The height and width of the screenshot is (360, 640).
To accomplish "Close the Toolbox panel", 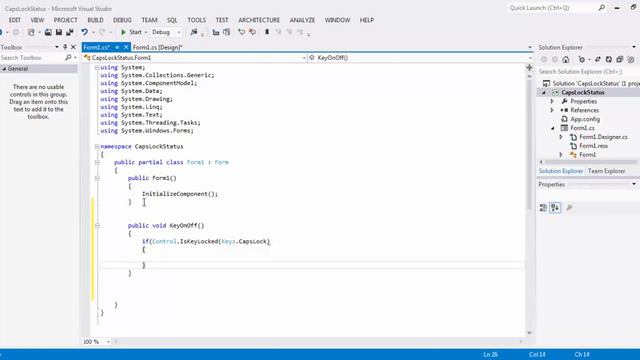I will (x=73, y=47).
